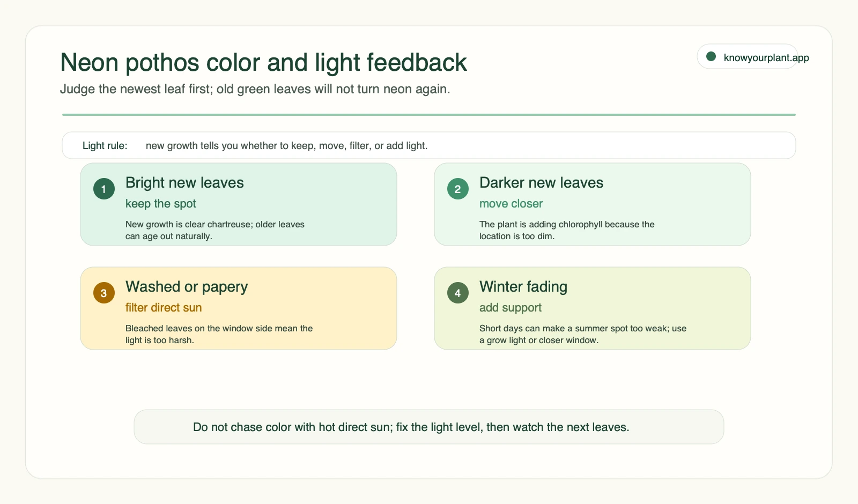Click the 'New growth is clear chartreuse' description

[x=215, y=230]
